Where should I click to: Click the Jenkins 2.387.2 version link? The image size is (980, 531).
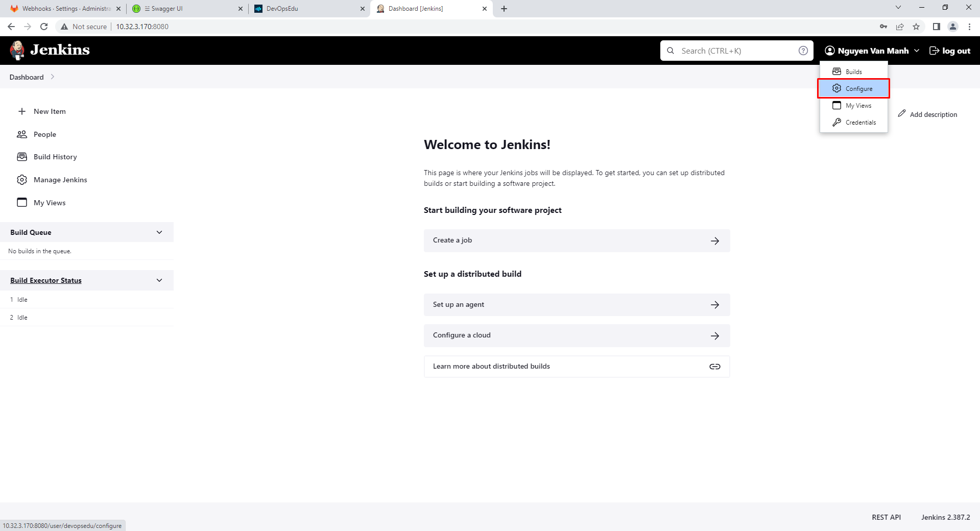945,517
